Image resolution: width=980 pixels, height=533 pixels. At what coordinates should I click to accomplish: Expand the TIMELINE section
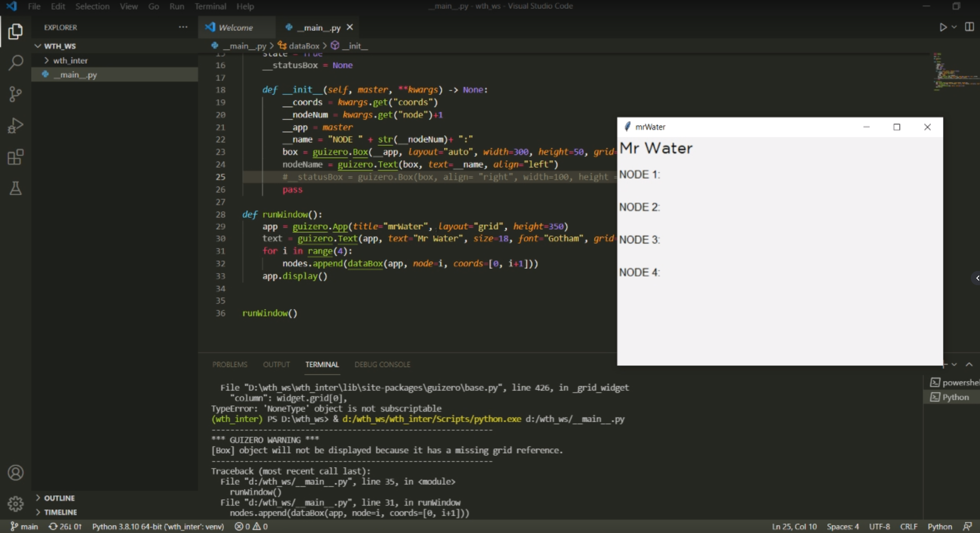point(60,512)
